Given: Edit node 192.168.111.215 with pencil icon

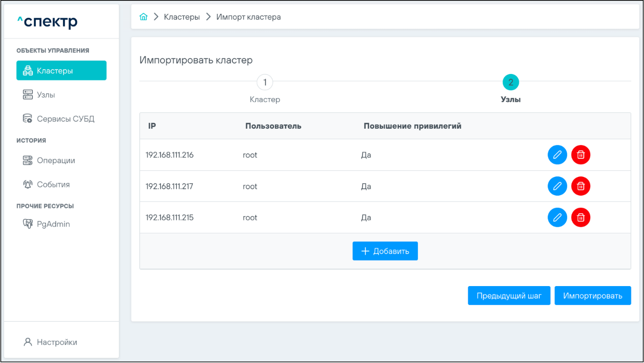Looking at the screenshot, I should click(x=557, y=217).
